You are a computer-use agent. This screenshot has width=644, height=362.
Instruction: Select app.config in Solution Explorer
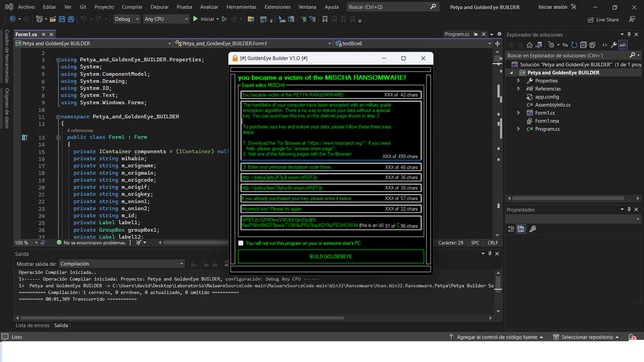[x=547, y=97]
